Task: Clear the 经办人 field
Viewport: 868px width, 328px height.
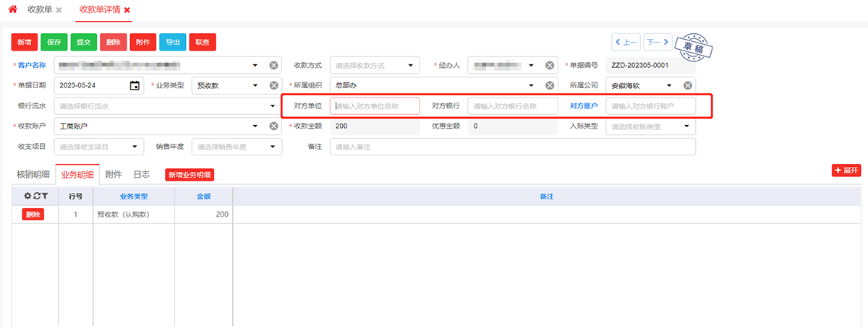Action: coord(550,65)
